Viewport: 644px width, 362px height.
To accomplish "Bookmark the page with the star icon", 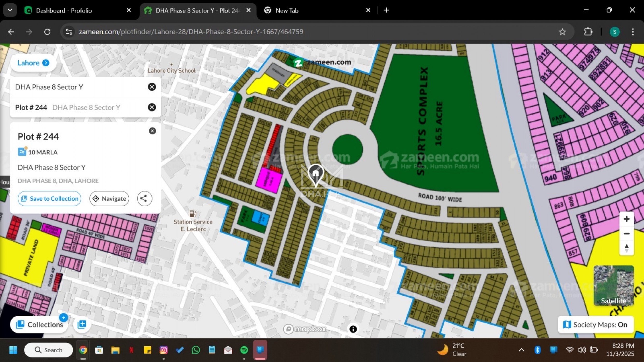I will pyautogui.click(x=562, y=32).
